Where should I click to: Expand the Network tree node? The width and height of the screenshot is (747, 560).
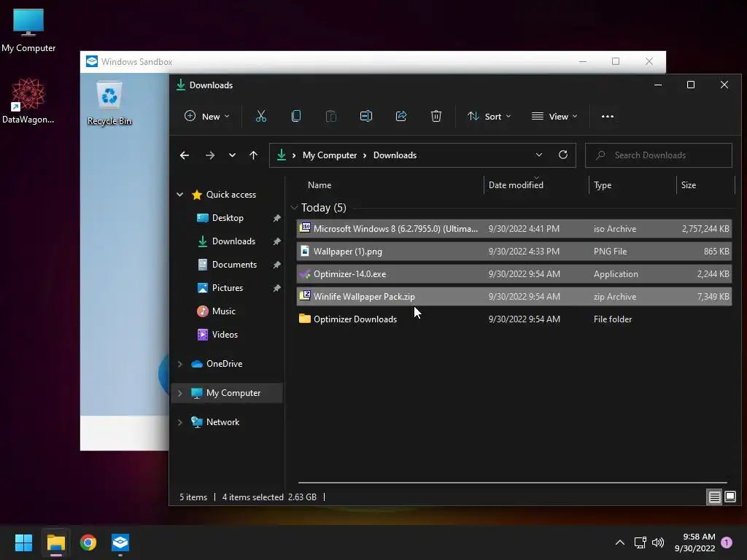180,422
